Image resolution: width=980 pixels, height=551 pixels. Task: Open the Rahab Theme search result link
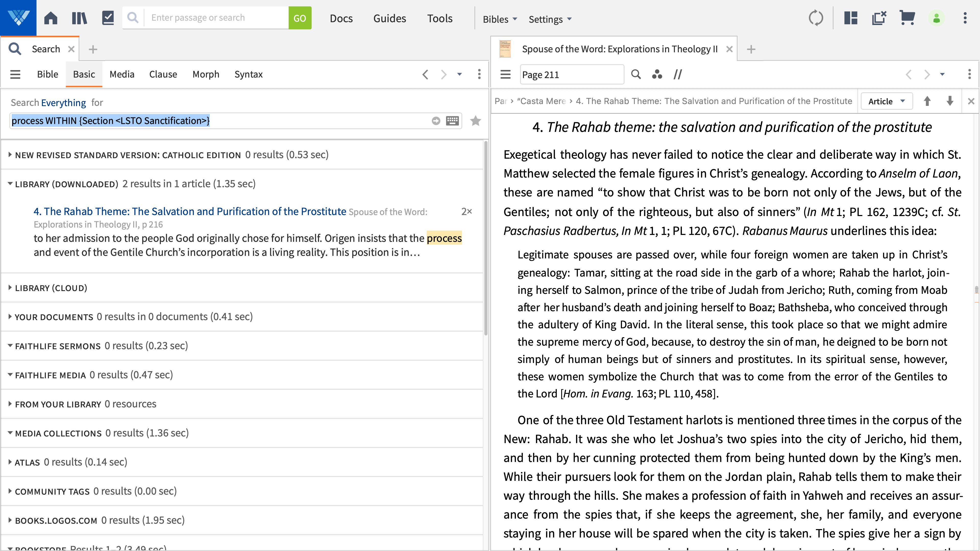[x=190, y=211]
